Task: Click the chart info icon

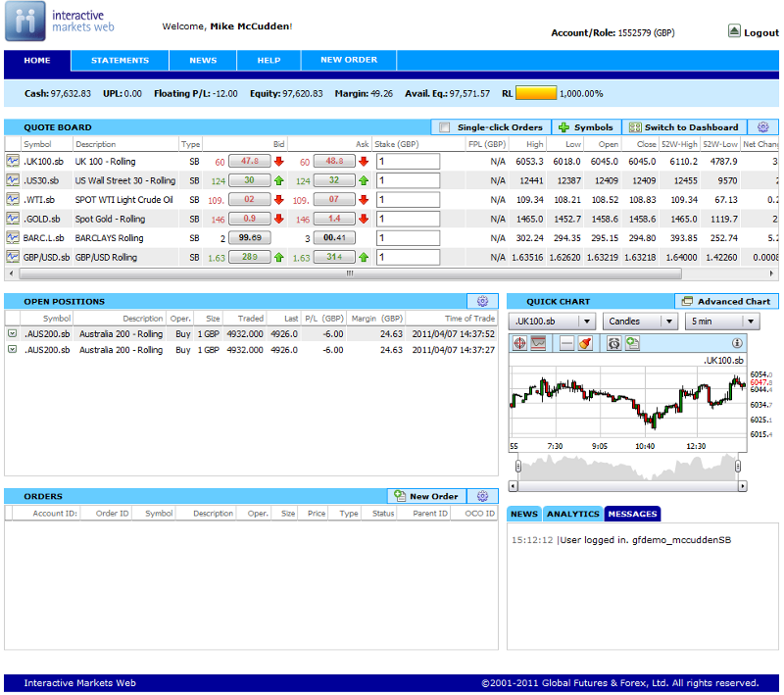Action: tap(737, 343)
